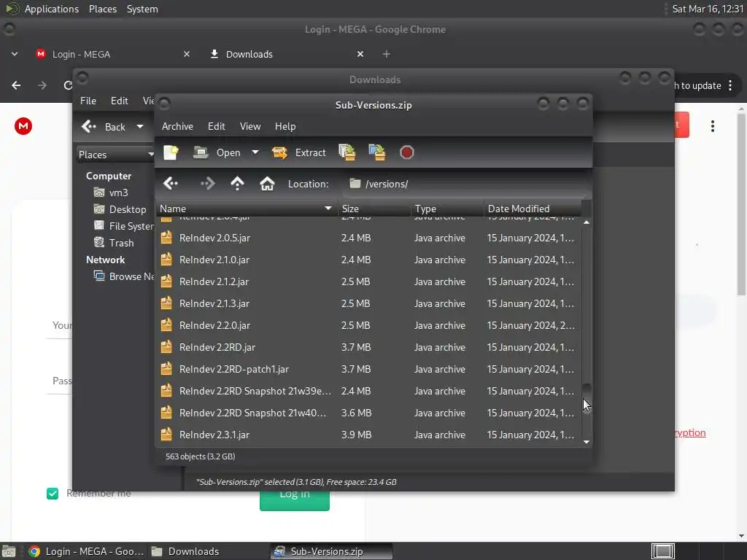This screenshot has height=560, width=747.
Task: Add files to archive icon
Action: point(347,152)
